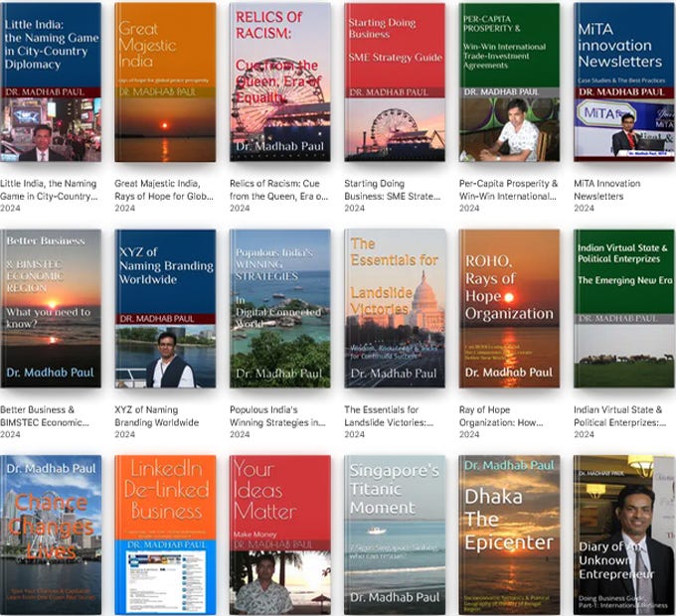Open The Essentials for Landslide Victories cover
Viewport: 676px width, 616px height.
click(395, 308)
